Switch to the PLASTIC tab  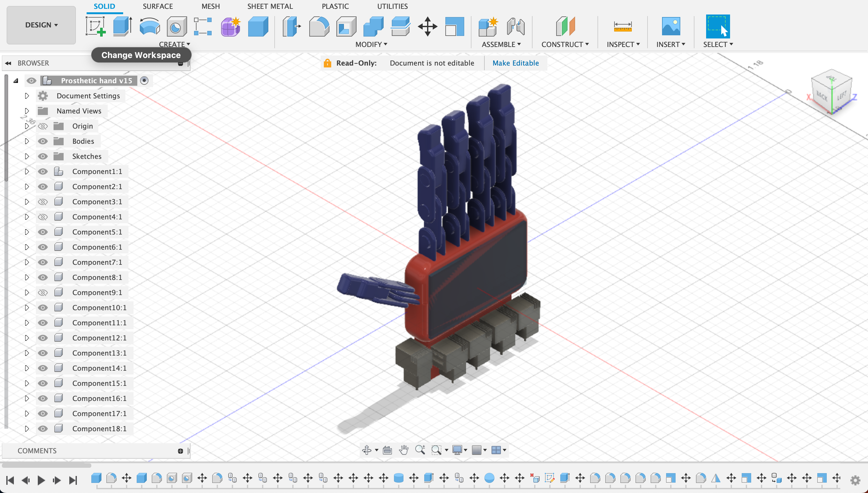pos(335,6)
